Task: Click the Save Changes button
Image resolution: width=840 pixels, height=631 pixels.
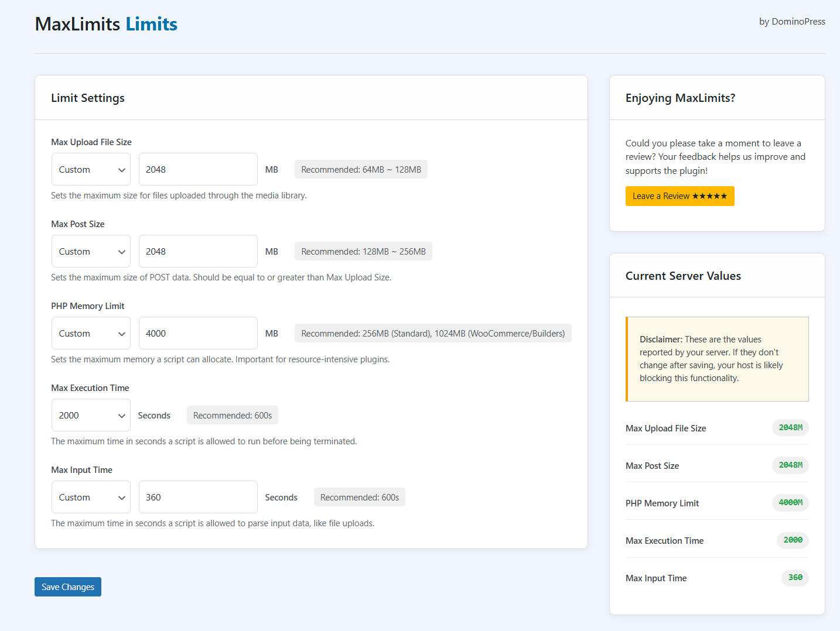Action: click(x=68, y=587)
